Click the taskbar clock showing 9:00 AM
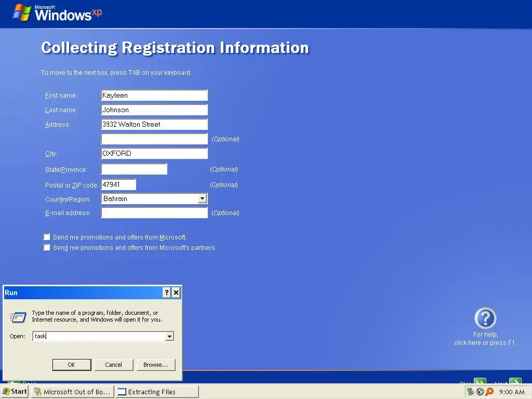This screenshot has height=399, width=532. (512, 392)
